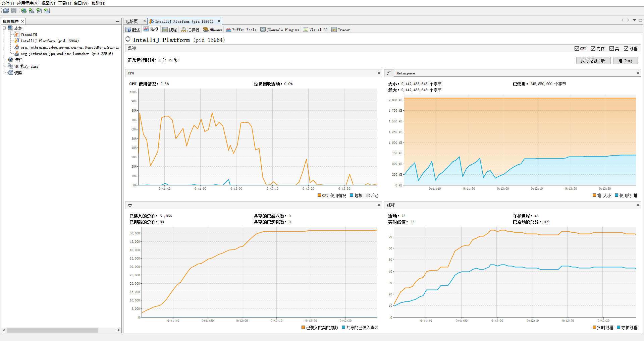The width and height of the screenshot is (644, 341).
Task: Open the 工具(T) menu
Action: 64,3
